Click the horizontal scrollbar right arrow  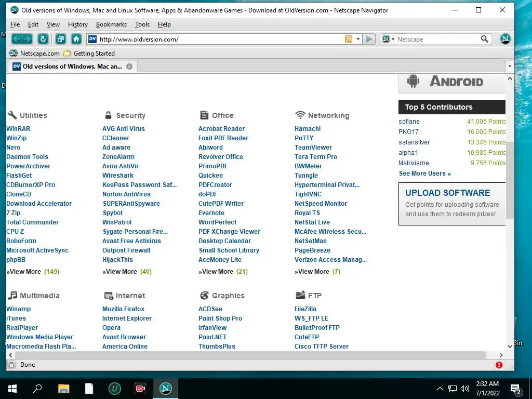pos(501,355)
